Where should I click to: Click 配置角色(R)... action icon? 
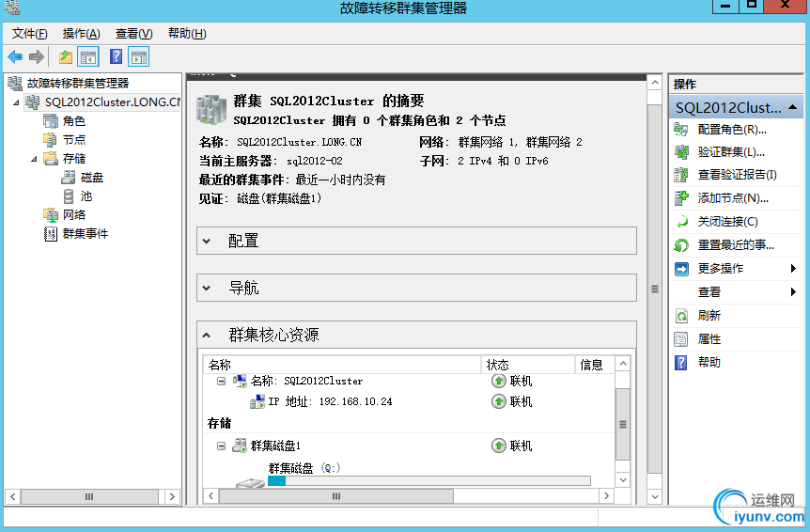point(681,130)
